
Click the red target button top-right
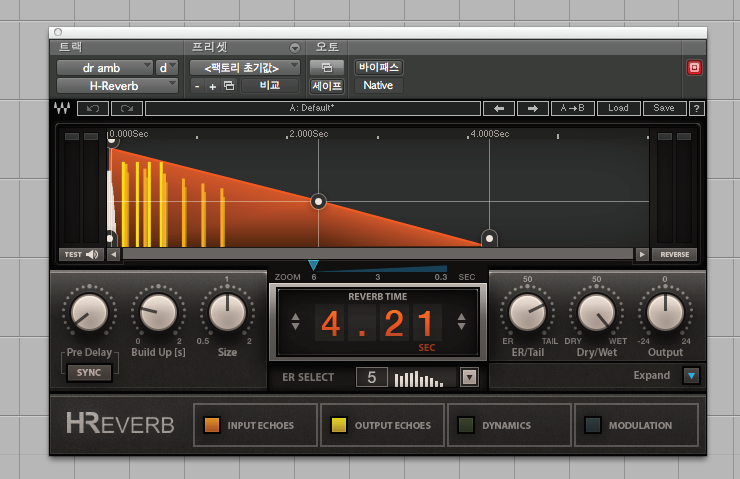coord(694,67)
